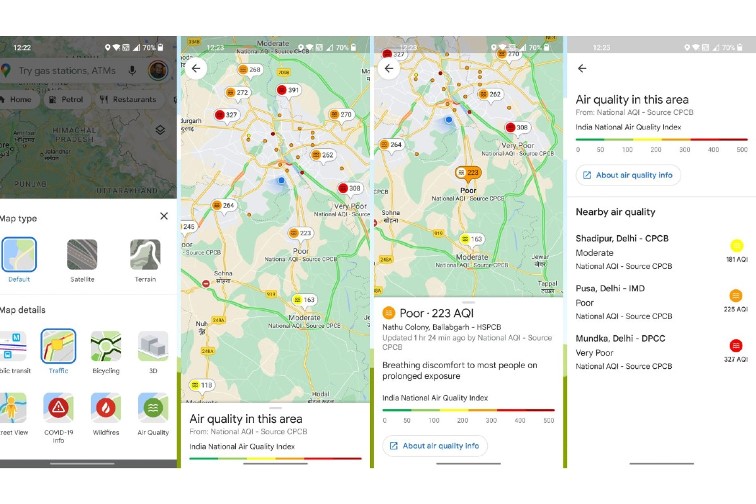756x504 pixels.
Task: Tap the blue current location dot, second screen
Action: pyautogui.click(x=282, y=180)
